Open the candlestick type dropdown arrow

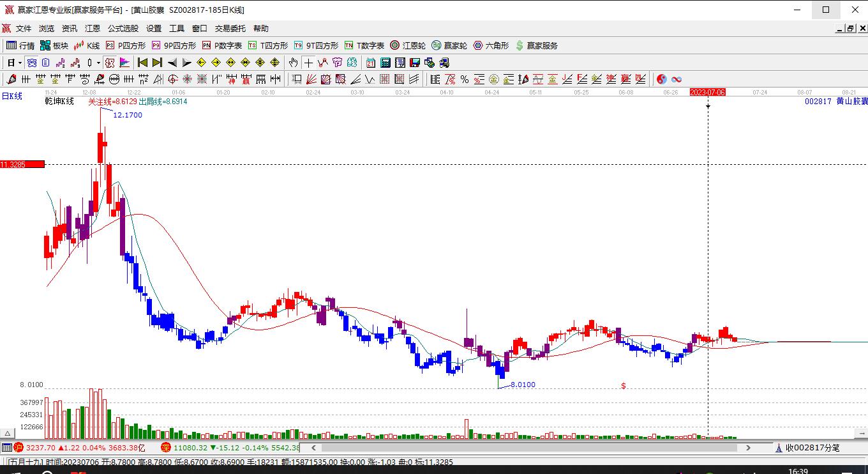(98, 63)
